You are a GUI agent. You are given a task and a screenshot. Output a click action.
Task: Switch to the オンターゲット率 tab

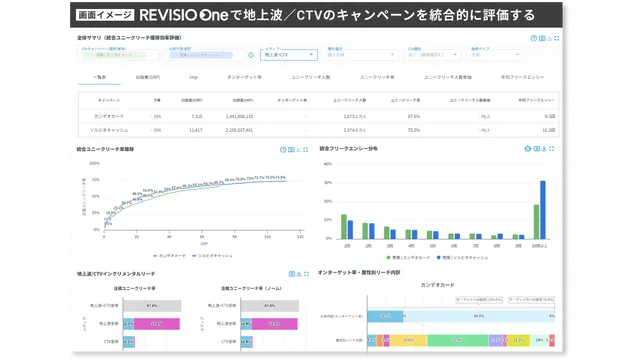point(244,77)
